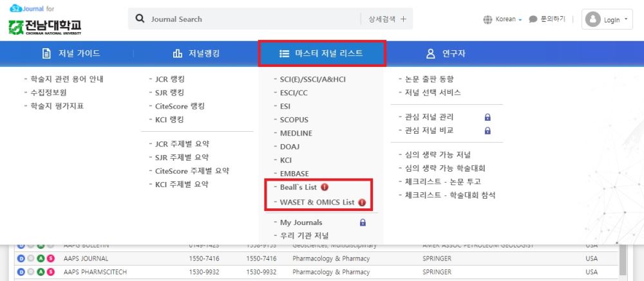Click the green A badge on AAPS JOURNAL row
Viewport: 644px width, 281px height.
41,259
